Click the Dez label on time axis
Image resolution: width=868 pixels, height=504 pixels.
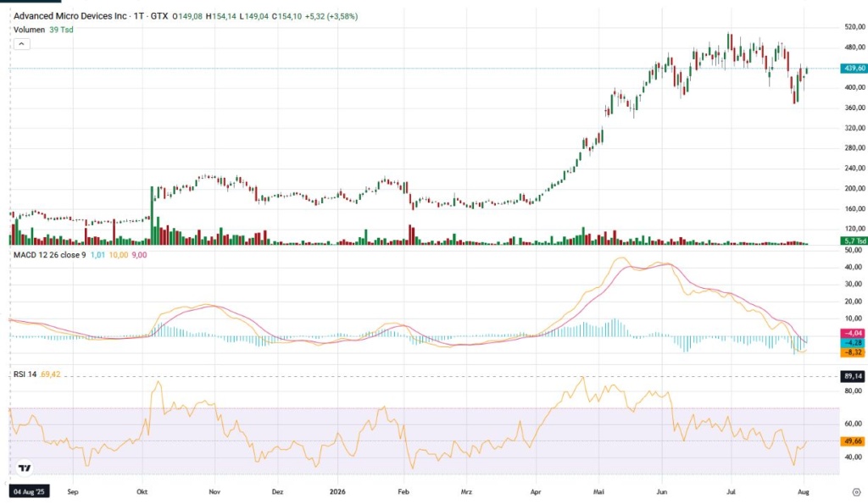pyautogui.click(x=277, y=492)
